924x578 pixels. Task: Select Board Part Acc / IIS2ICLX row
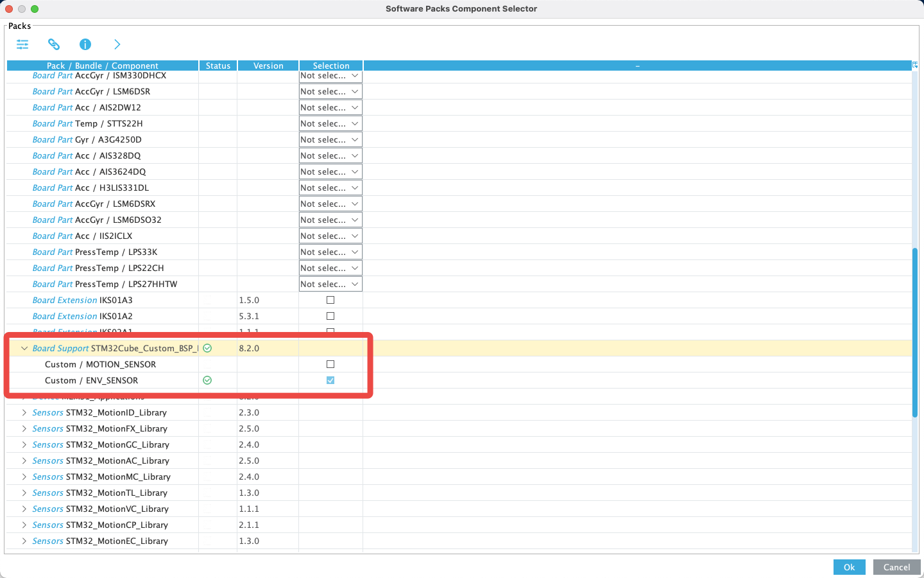click(x=82, y=236)
